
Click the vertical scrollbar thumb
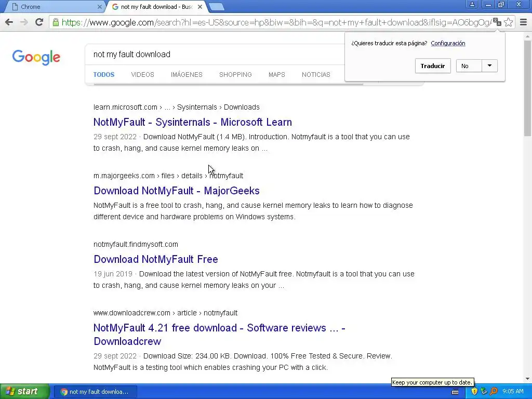(528, 88)
